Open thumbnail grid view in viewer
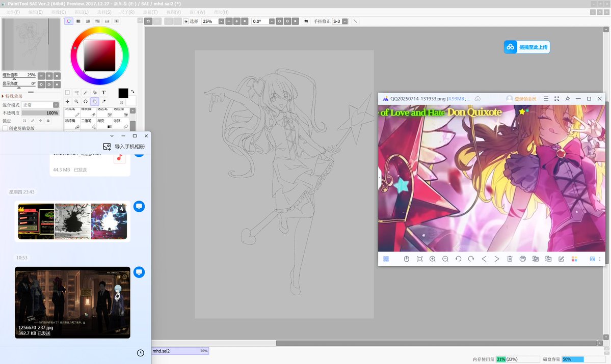This screenshot has width=611, height=364. pos(386,259)
